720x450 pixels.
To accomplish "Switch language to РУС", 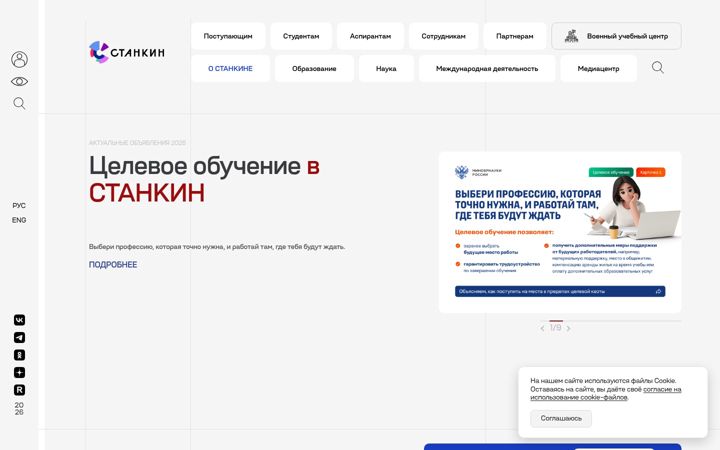I will point(19,205).
